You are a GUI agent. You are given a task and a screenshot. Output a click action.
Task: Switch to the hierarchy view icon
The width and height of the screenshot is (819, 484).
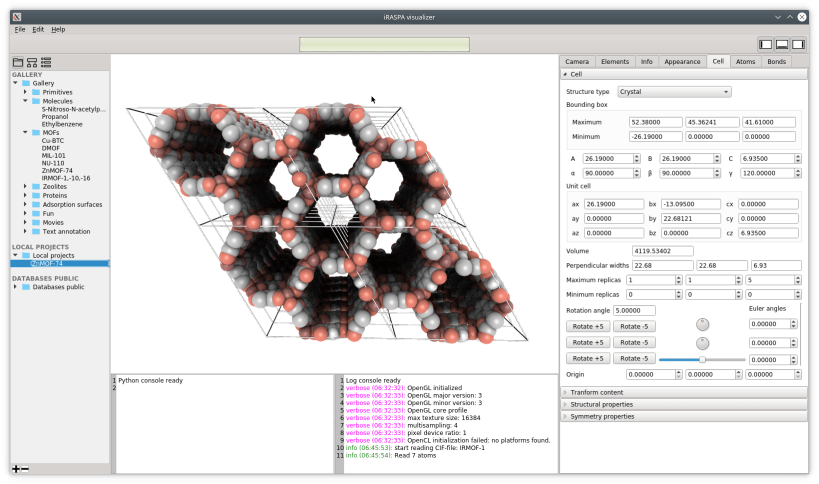[x=32, y=62]
